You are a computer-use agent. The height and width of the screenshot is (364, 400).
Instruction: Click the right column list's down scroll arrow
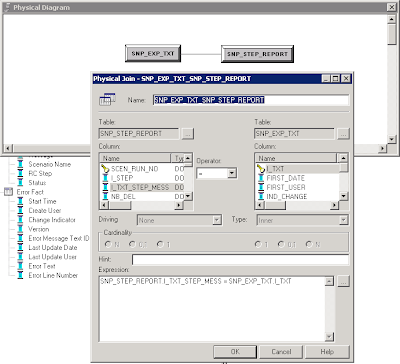(x=343, y=196)
